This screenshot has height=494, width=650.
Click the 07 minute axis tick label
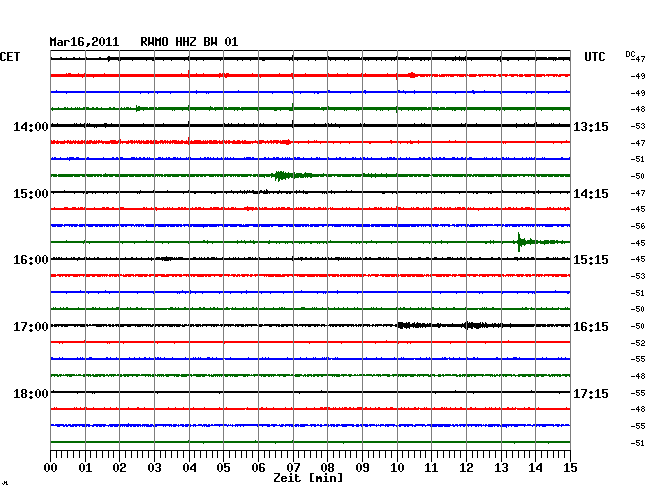pos(293,467)
